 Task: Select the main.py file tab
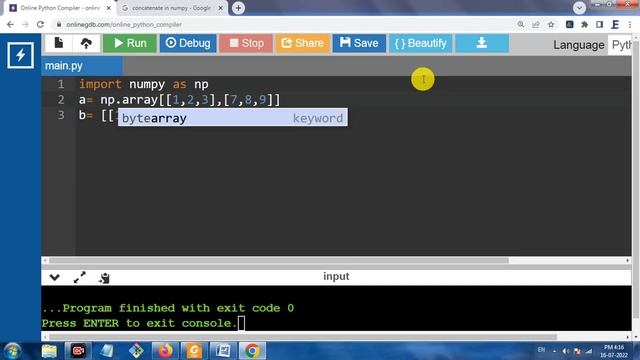pyautogui.click(x=81, y=66)
